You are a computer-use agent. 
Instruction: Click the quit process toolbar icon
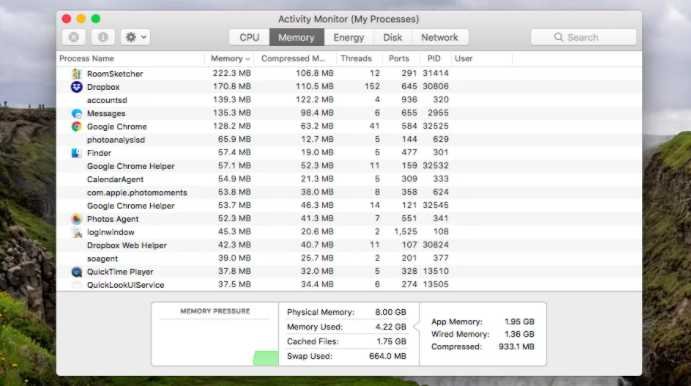tap(74, 37)
